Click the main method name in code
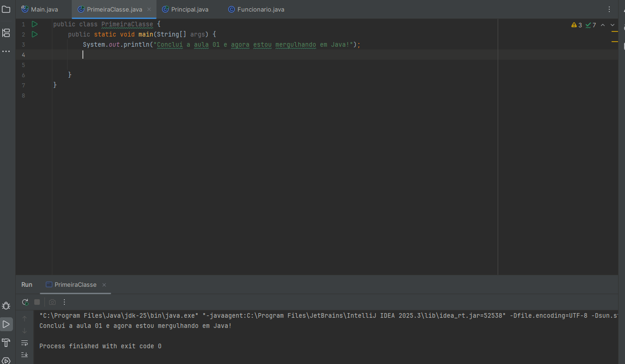The width and height of the screenshot is (625, 364). tap(146, 34)
